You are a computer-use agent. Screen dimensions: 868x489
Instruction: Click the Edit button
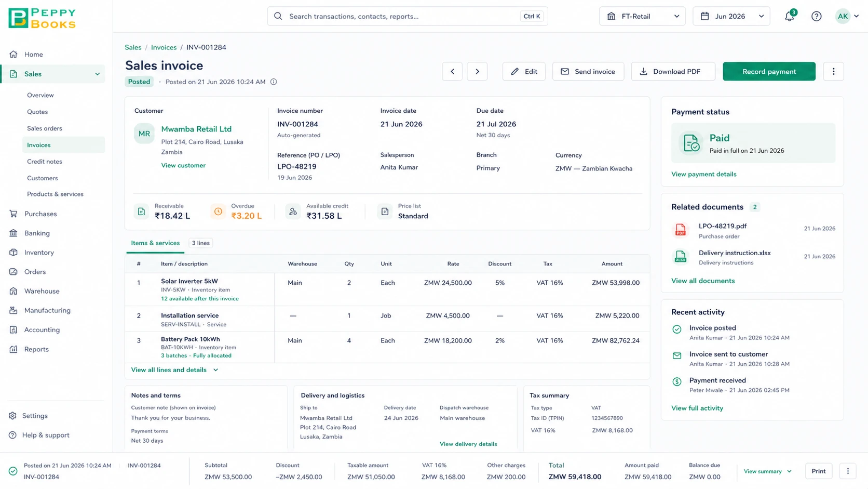(524, 72)
